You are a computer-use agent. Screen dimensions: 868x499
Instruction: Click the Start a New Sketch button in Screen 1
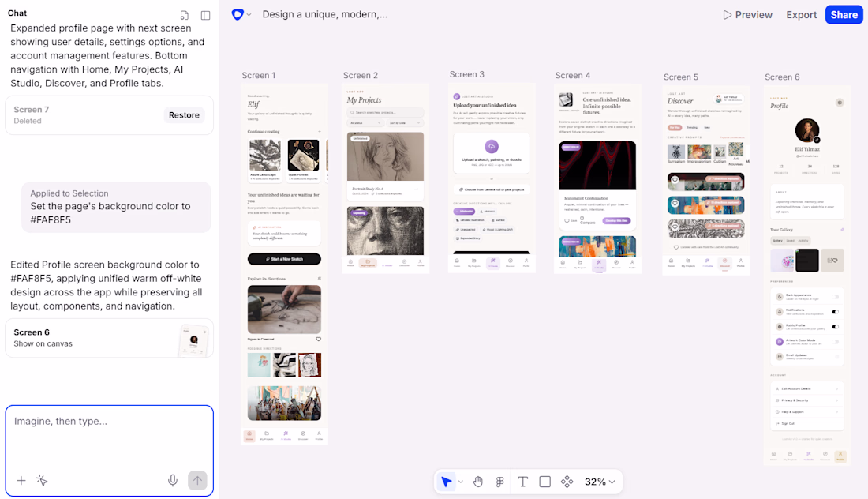284,259
